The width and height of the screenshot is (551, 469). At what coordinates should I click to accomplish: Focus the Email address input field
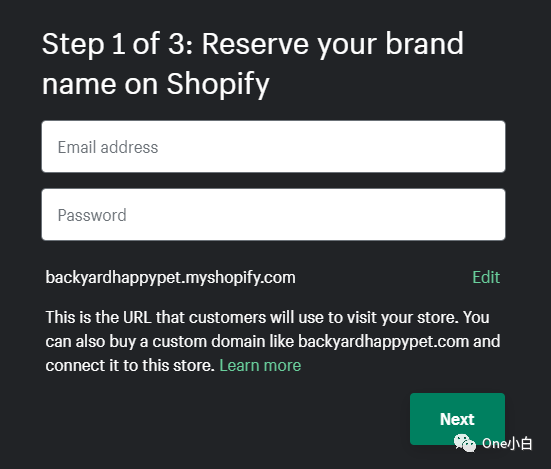[273, 146]
